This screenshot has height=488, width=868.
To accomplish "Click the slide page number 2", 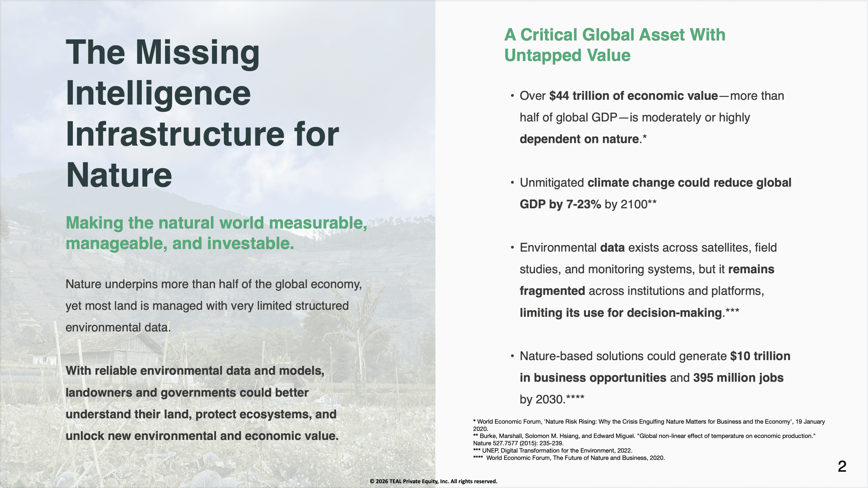I will 842,466.
